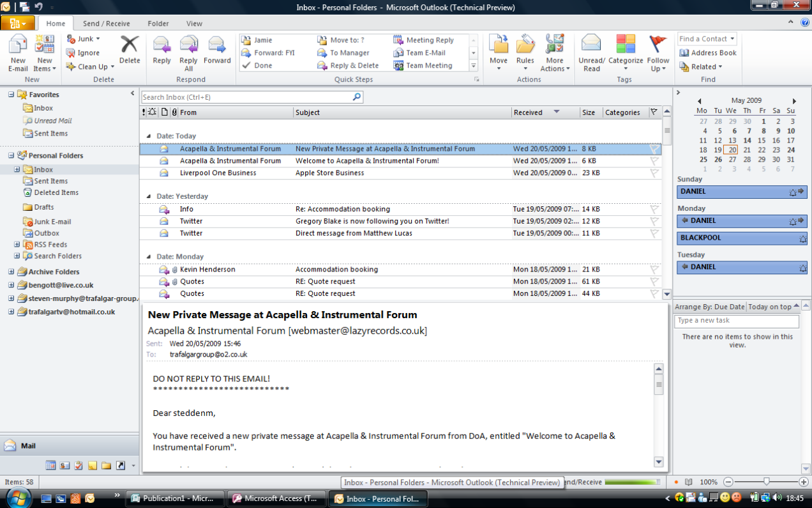The width and height of the screenshot is (812, 508).
Task: Flag the 61 KB RE: Quote request message
Action: (x=654, y=282)
